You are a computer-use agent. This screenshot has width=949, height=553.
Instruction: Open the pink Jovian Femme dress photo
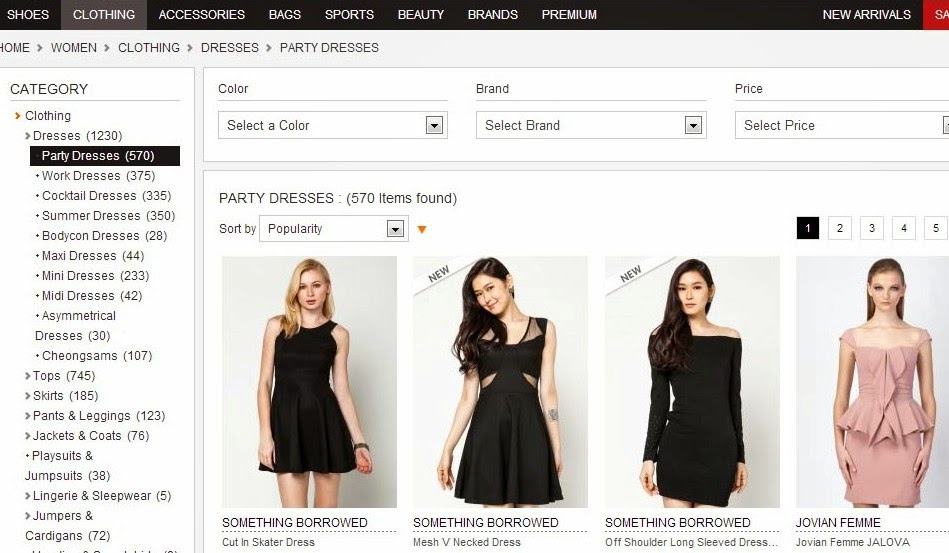[872, 382]
